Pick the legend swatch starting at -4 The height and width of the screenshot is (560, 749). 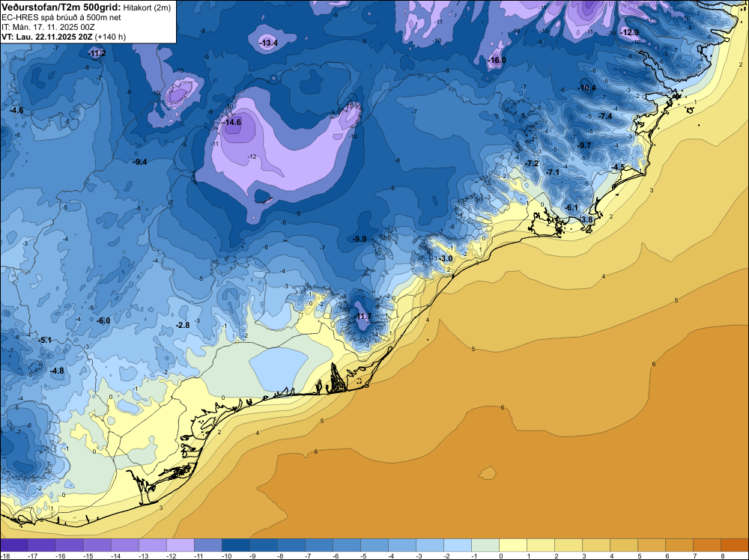click(401, 546)
